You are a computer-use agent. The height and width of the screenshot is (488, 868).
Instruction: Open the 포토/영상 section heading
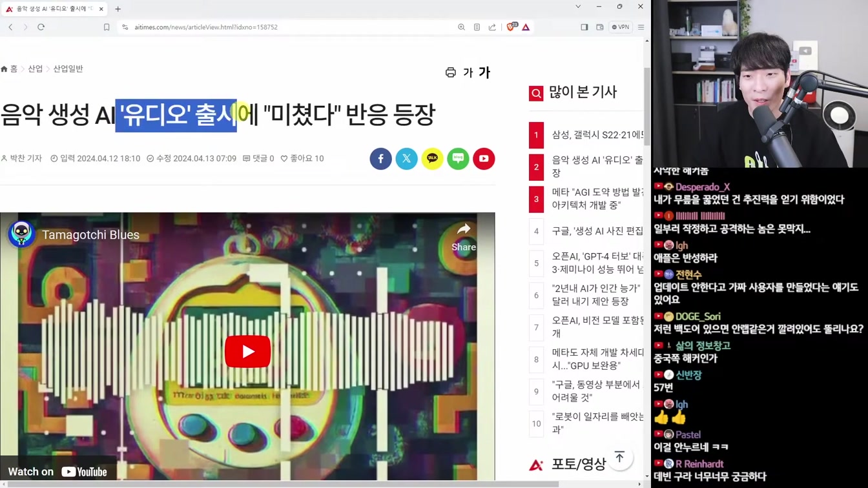point(579,464)
